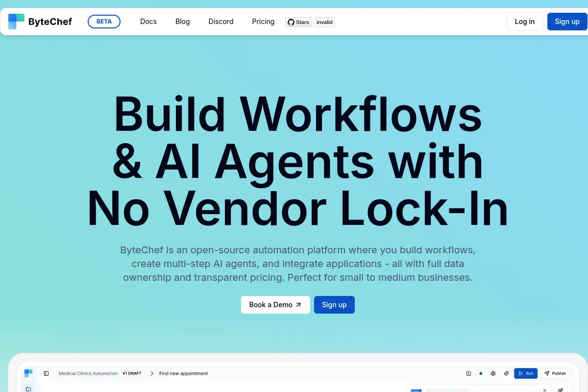588x392 pixels.
Task: Click the ByteChef description paragraph
Action: (298, 264)
